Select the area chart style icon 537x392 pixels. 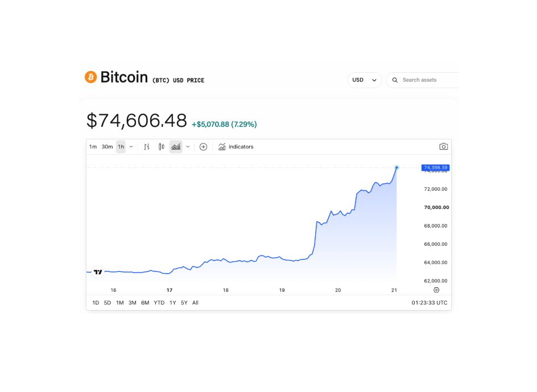pos(176,147)
